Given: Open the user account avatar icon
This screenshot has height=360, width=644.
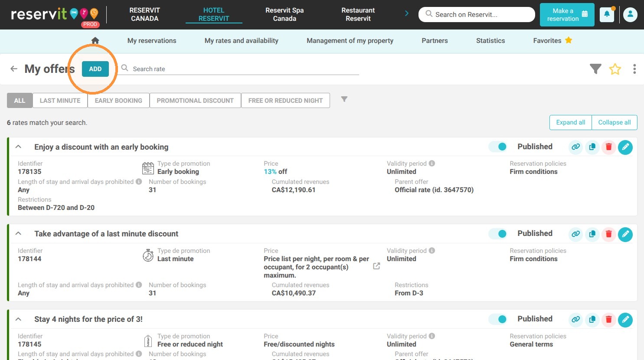Looking at the screenshot, I should click(x=630, y=14).
